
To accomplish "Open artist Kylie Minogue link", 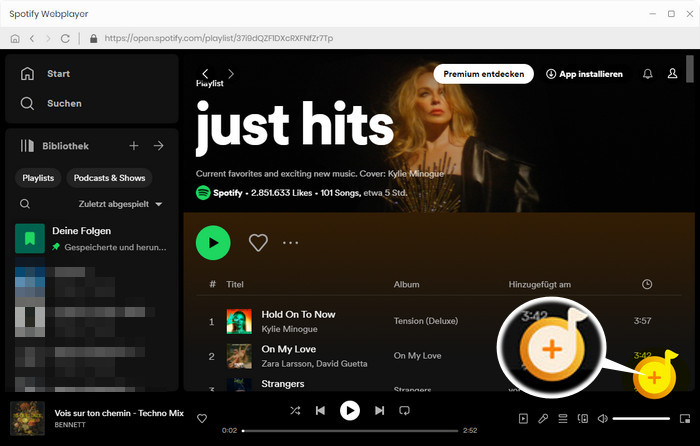I will [289, 329].
